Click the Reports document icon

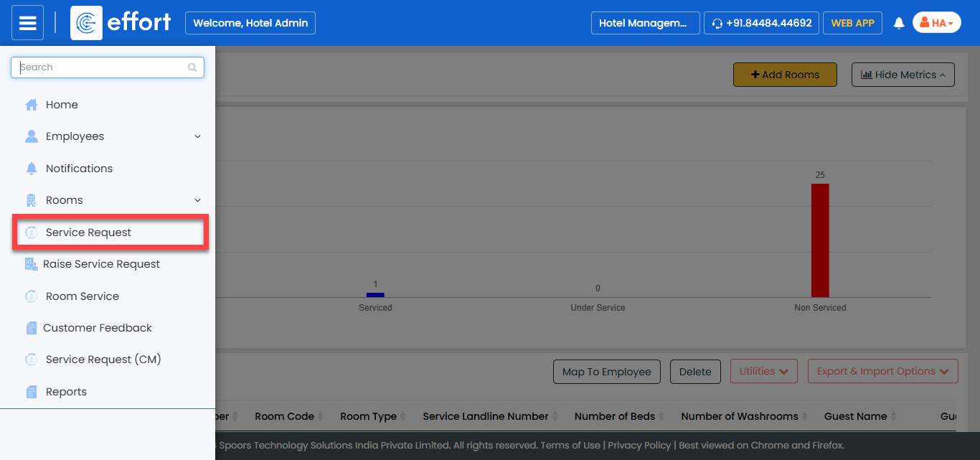coord(32,392)
